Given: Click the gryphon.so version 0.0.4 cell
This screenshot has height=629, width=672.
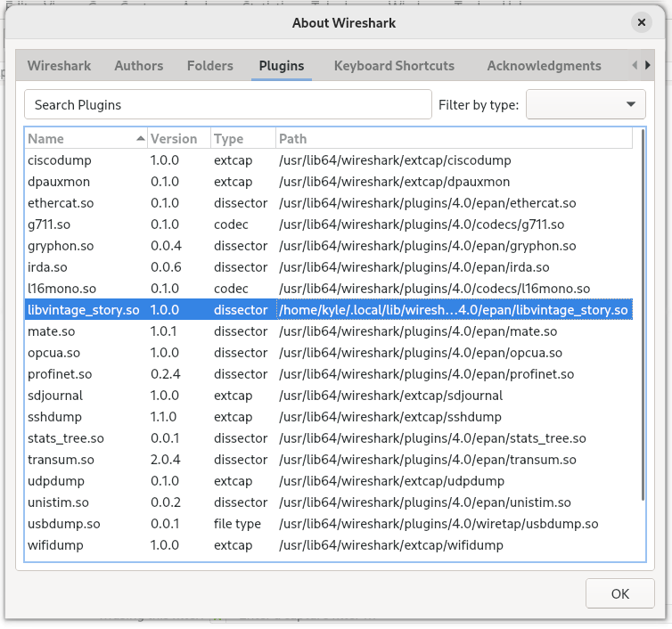Looking at the screenshot, I should pos(179,246).
